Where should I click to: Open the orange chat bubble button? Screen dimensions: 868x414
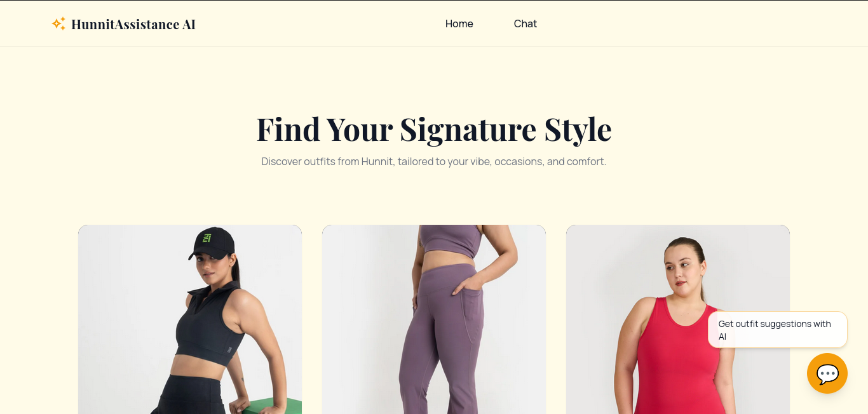[827, 373]
